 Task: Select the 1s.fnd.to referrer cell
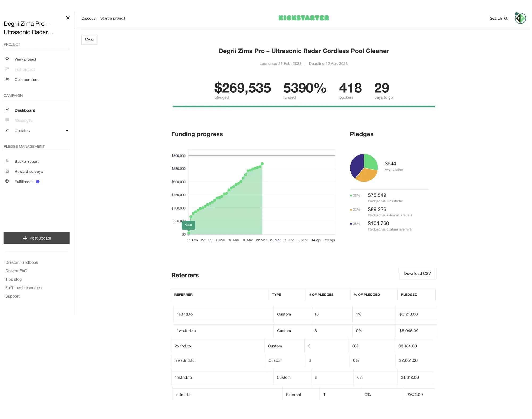(223, 314)
